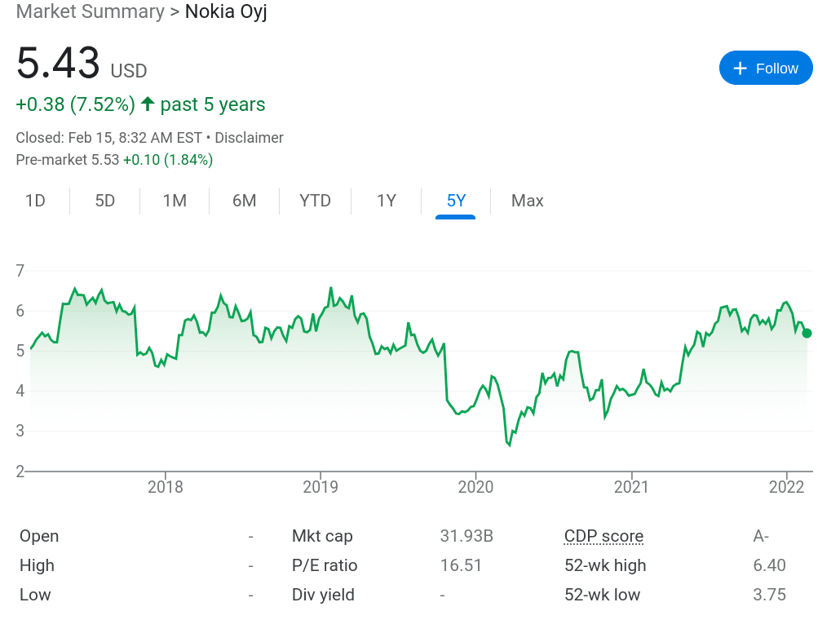Open the Disclaimer link

(x=249, y=138)
